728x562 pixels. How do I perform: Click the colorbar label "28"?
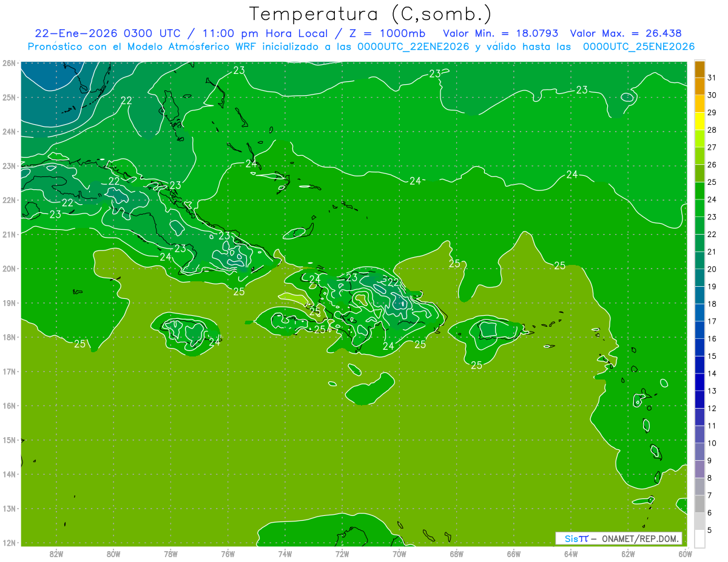pos(712,130)
